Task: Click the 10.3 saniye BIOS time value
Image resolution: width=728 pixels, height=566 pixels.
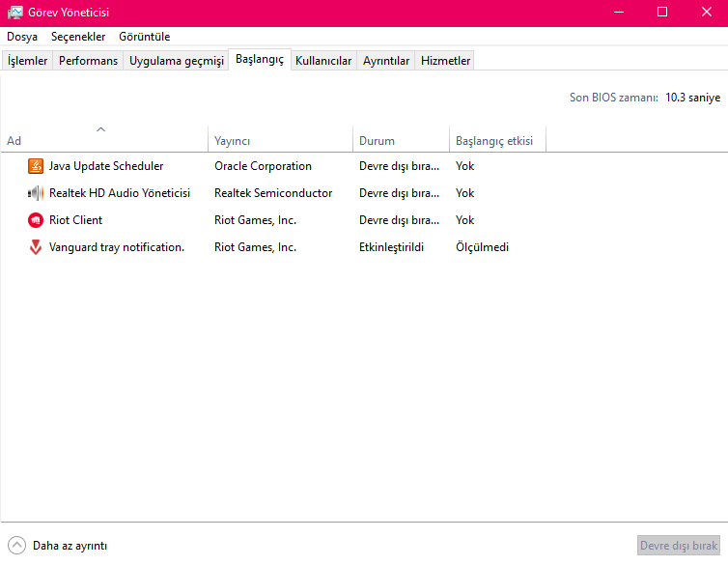Action: (692, 98)
